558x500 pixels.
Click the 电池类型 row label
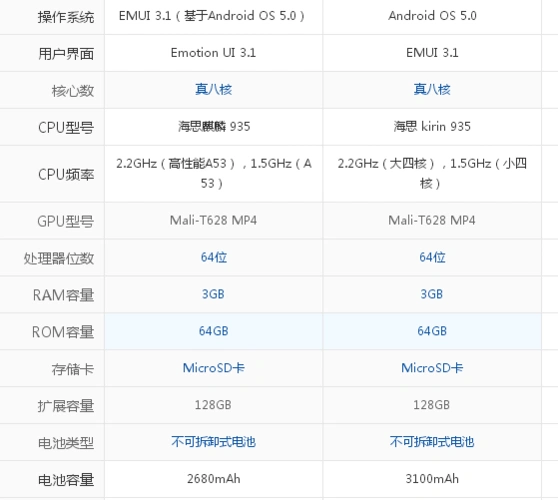(66, 443)
